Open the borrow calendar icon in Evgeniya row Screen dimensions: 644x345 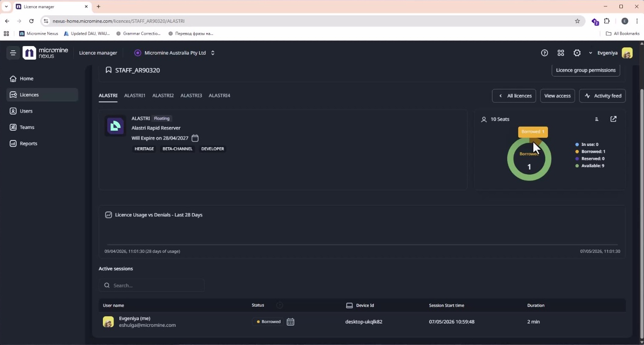click(290, 322)
